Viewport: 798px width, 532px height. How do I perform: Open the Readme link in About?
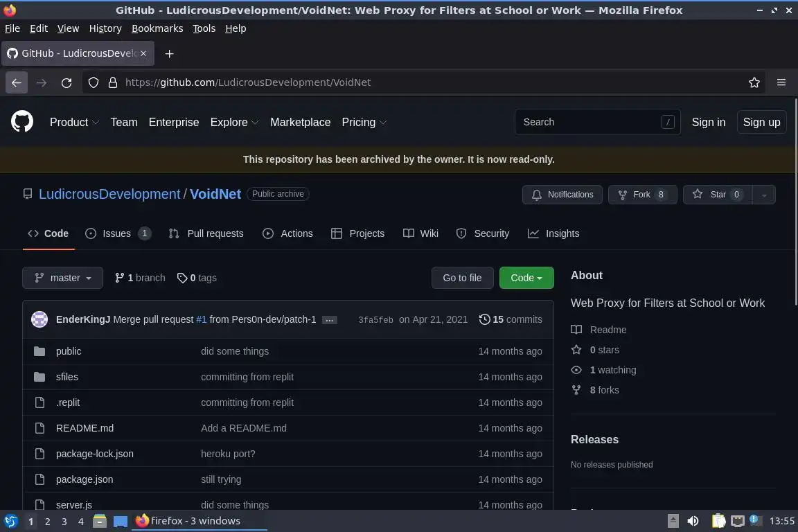pos(598,330)
